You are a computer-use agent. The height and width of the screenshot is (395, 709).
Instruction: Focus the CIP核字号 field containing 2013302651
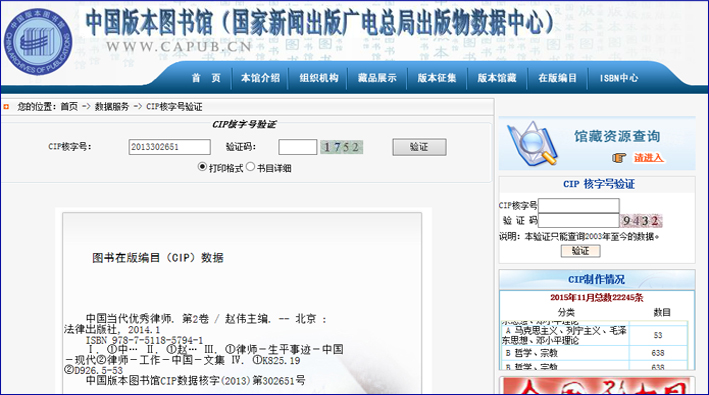[170, 147]
